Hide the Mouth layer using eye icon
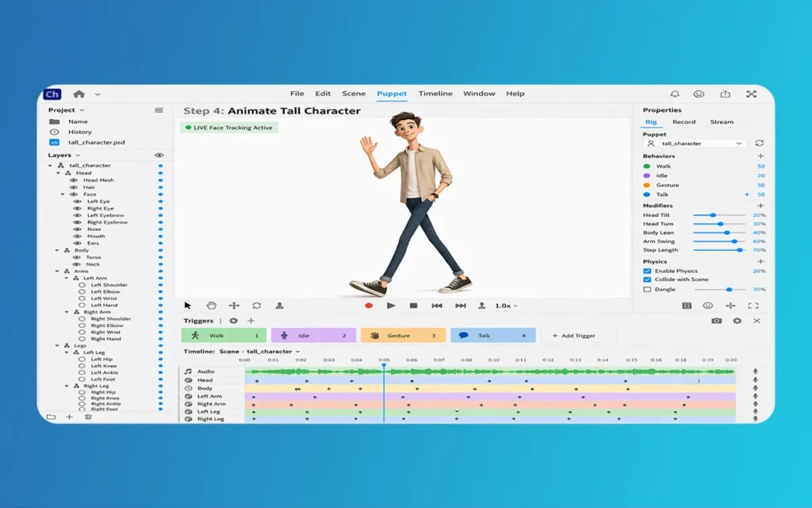Viewport: 812px width, 508px height. pyautogui.click(x=75, y=237)
